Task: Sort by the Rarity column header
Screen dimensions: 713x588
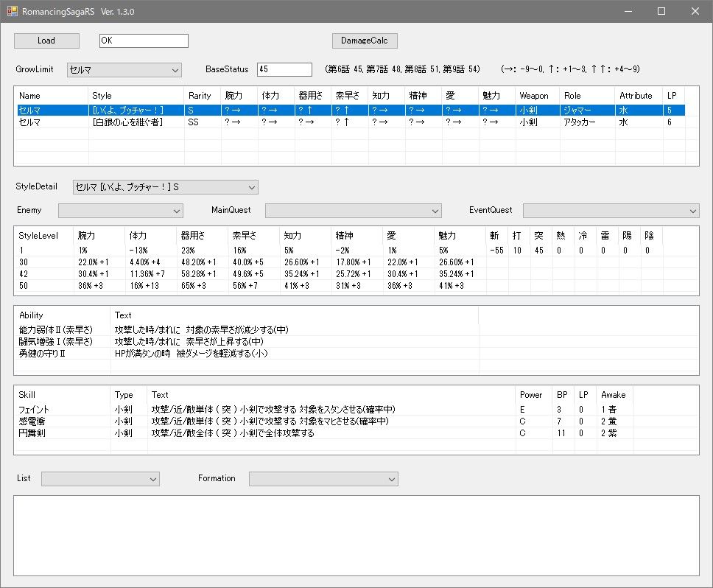Action: click(x=203, y=96)
